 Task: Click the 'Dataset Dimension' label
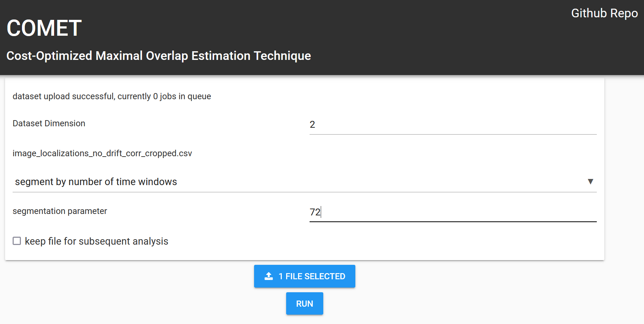49,123
